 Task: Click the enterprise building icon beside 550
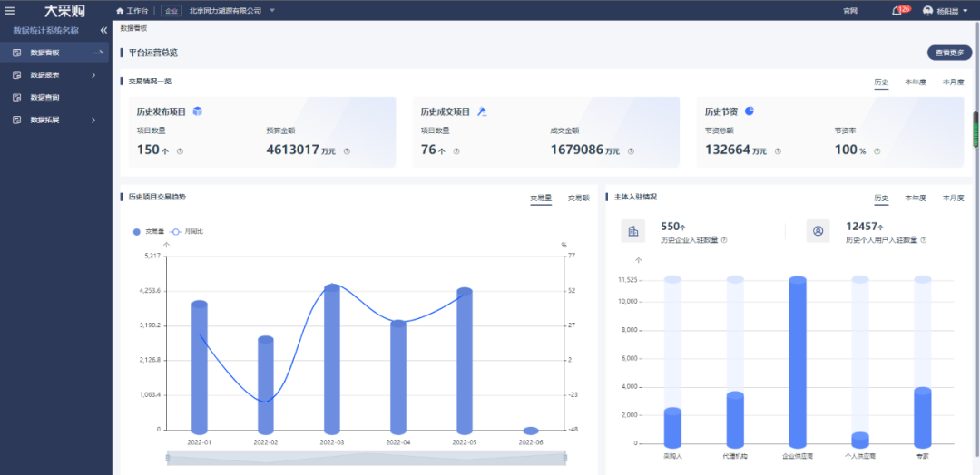[632, 231]
